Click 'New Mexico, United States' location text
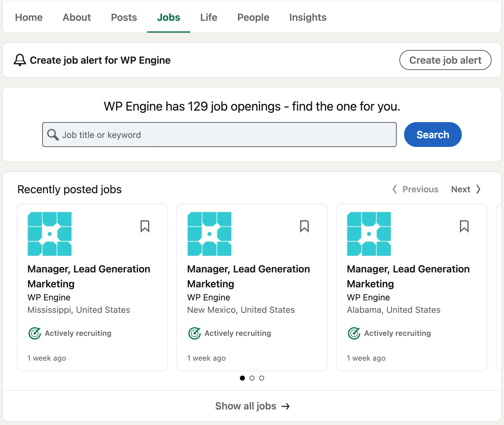The image size is (504, 425). pos(241,310)
